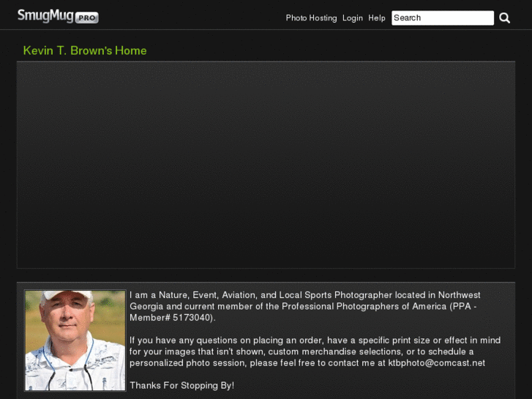Viewport: 532px width, 399px height.
Task: Open the Help link
Action: (x=377, y=18)
